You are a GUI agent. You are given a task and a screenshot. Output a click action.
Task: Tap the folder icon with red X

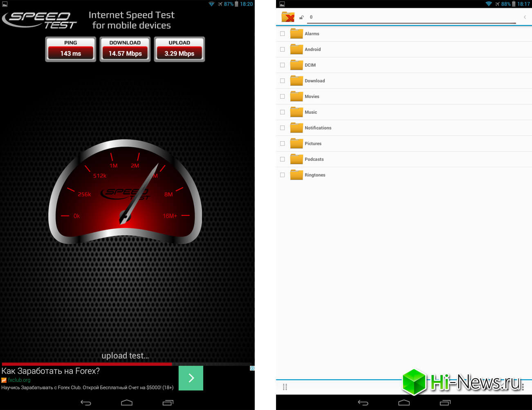[288, 17]
